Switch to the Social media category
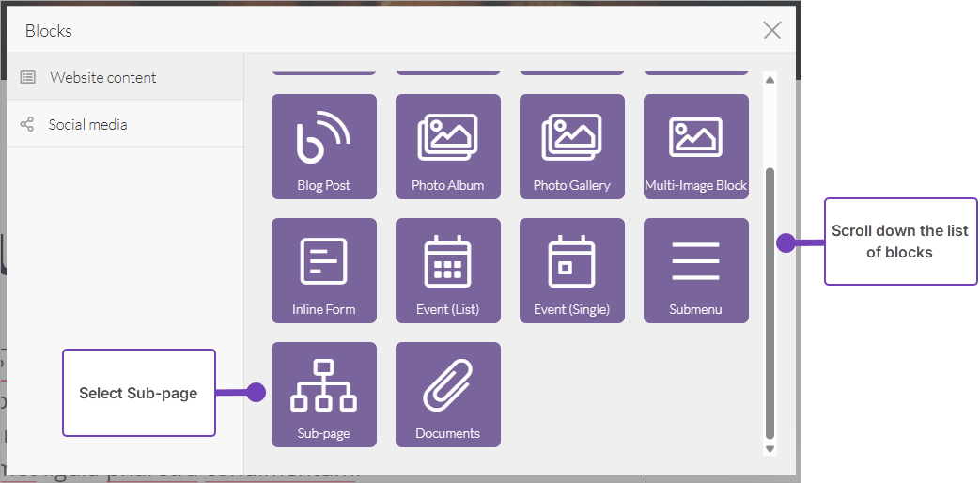Image resolution: width=980 pixels, height=483 pixels. (88, 125)
